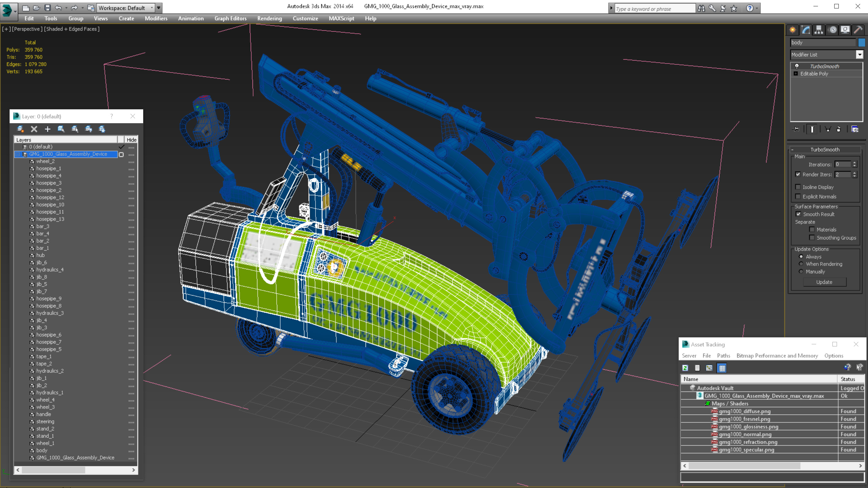Toggle Show End Result icon

point(812,129)
